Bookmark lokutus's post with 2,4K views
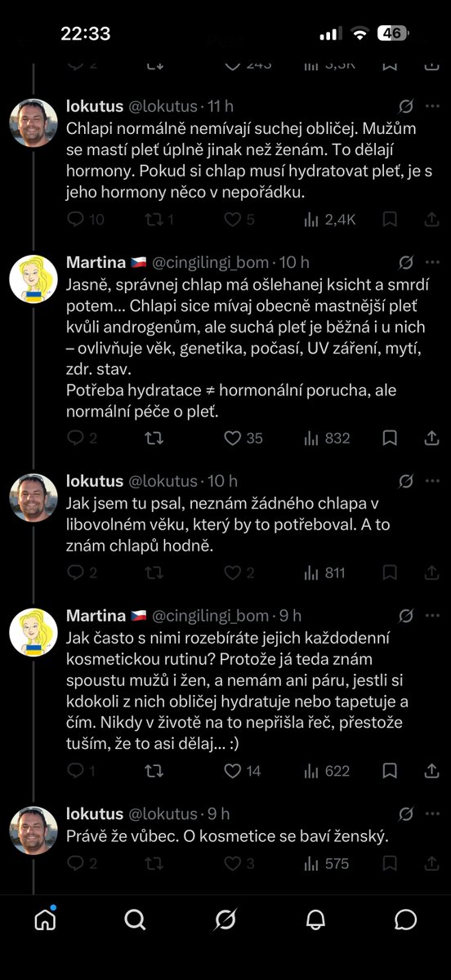The image size is (451, 980). tap(390, 219)
